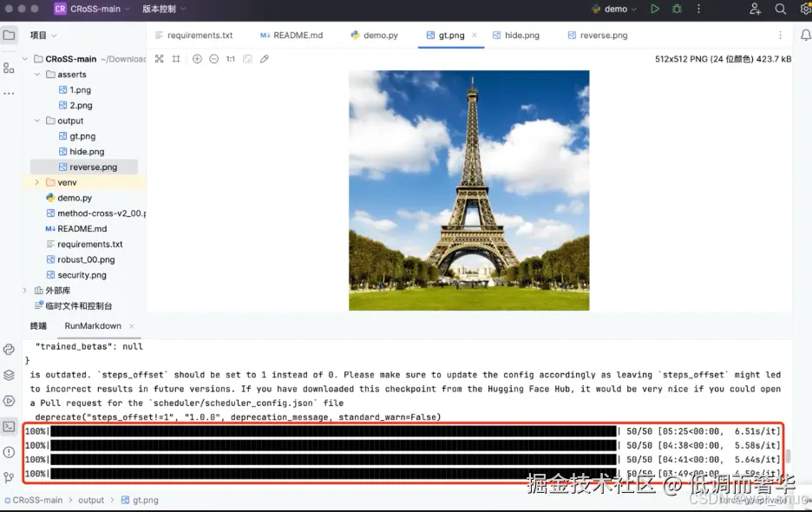
Task: Toggle grid display in image toolbar
Action: point(176,59)
